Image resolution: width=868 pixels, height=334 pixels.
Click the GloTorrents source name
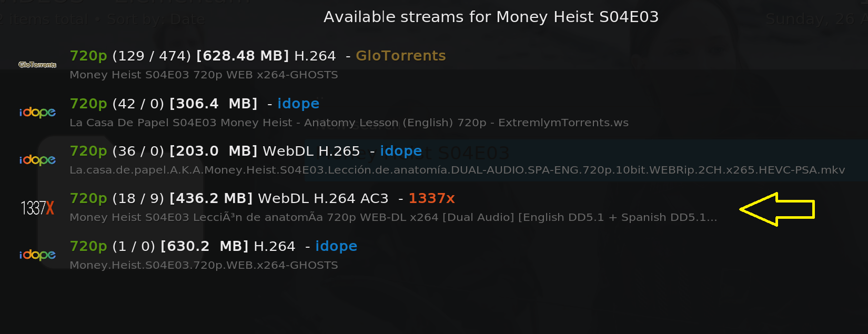point(401,56)
